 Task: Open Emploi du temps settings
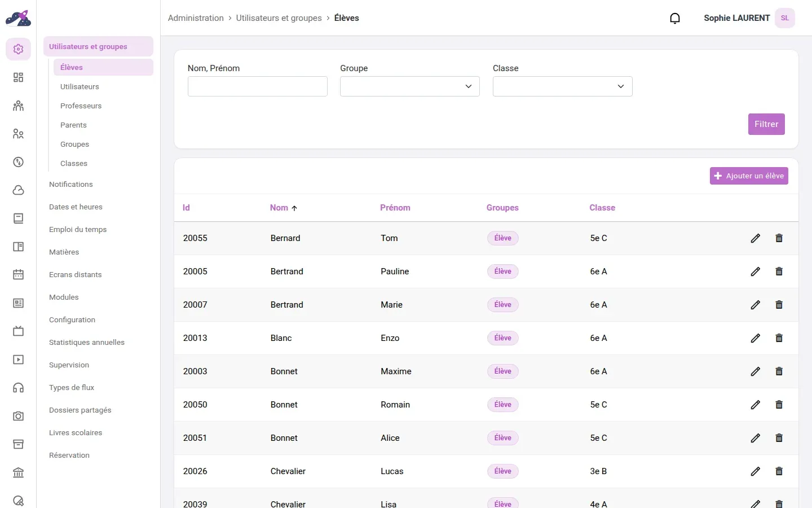78,230
